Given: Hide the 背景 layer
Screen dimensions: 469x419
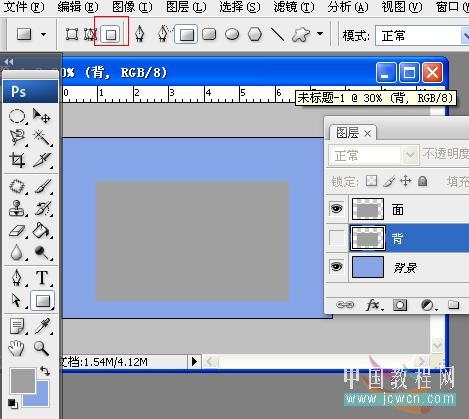Looking at the screenshot, I should pyautogui.click(x=336, y=267).
